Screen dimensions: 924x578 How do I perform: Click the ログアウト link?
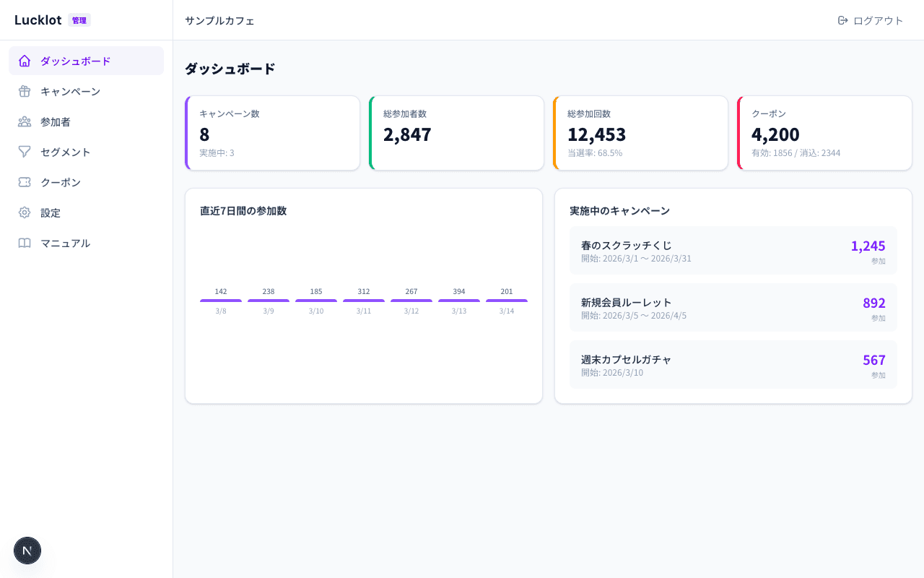coord(878,20)
